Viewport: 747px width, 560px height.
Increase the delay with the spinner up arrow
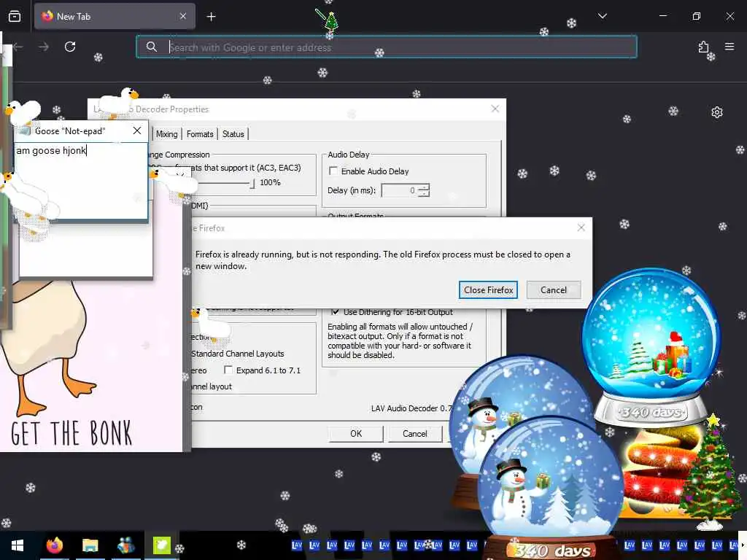tap(424, 187)
